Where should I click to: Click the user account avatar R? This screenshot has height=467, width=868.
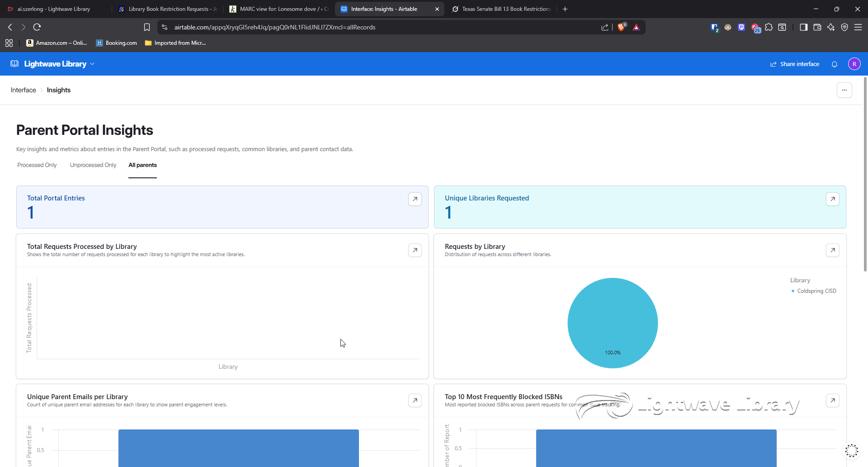tap(854, 64)
